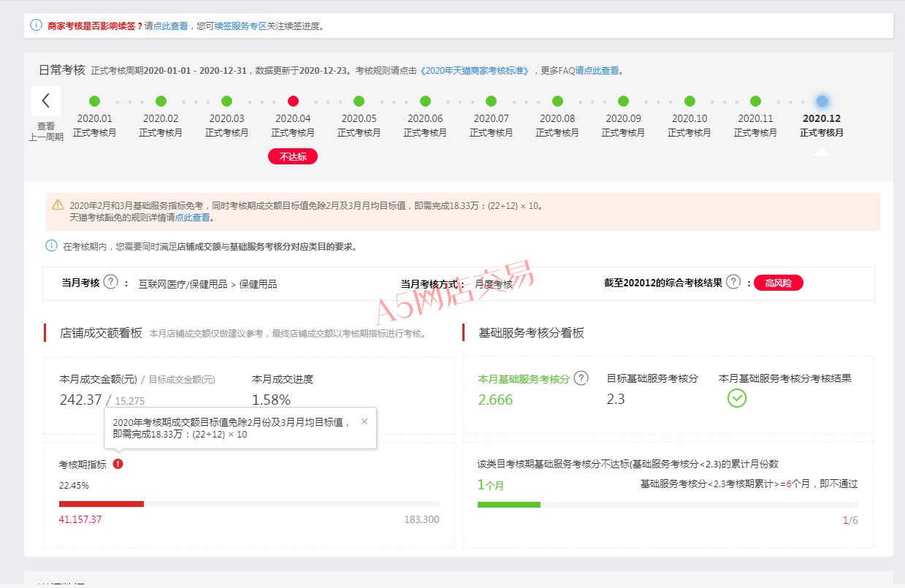Click green checkmark assessment result icon
Image resolution: width=905 pixels, height=588 pixels.
737,398
